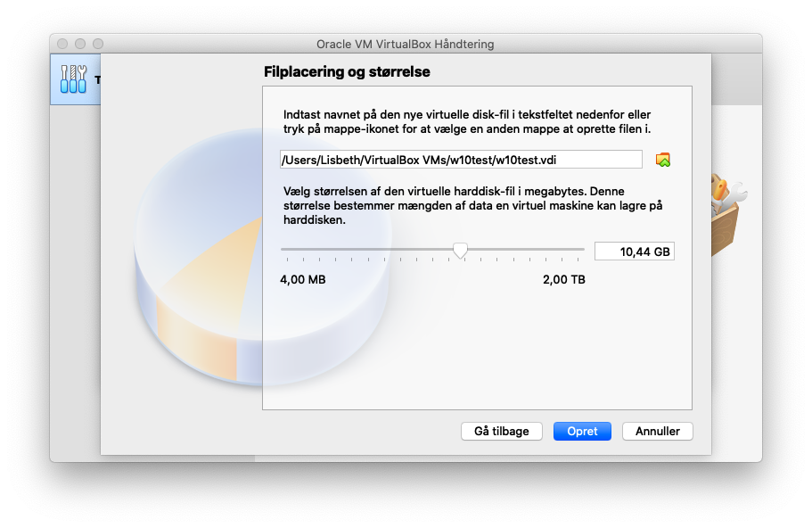
Task: Click the zoom window button
Action: click(98, 44)
